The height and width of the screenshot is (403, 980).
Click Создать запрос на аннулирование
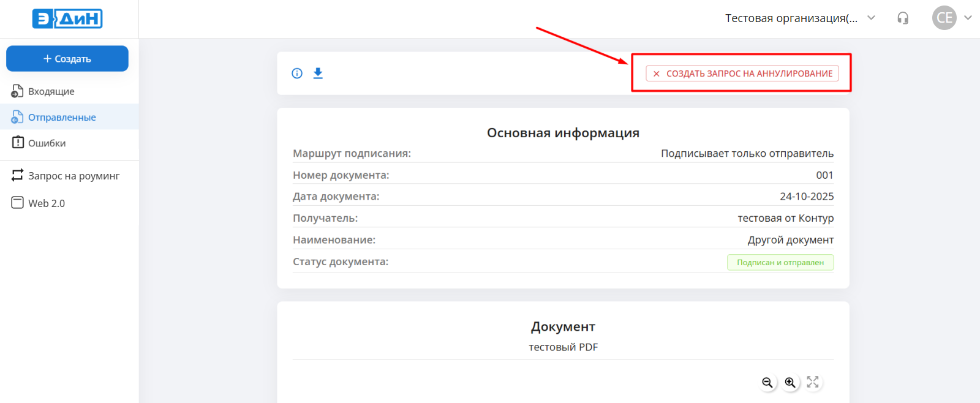pos(742,73)
